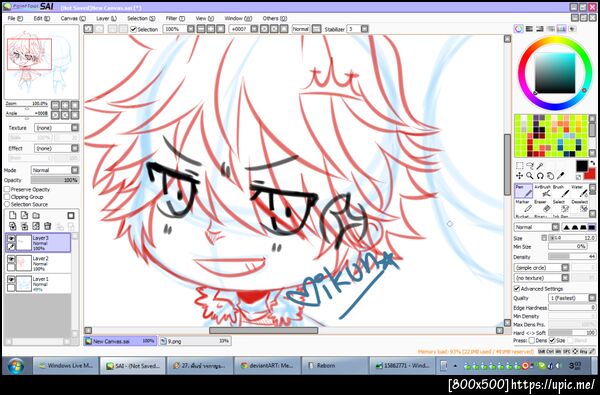Select Layer 2 in the layer list
The image size is (600, 395).
click(x=38, y=263)
